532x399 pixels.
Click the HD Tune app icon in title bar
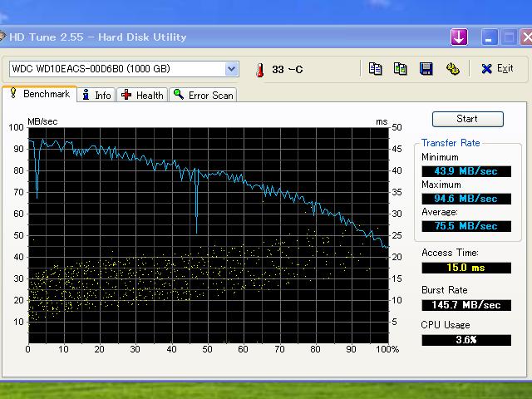click(2, 36)
